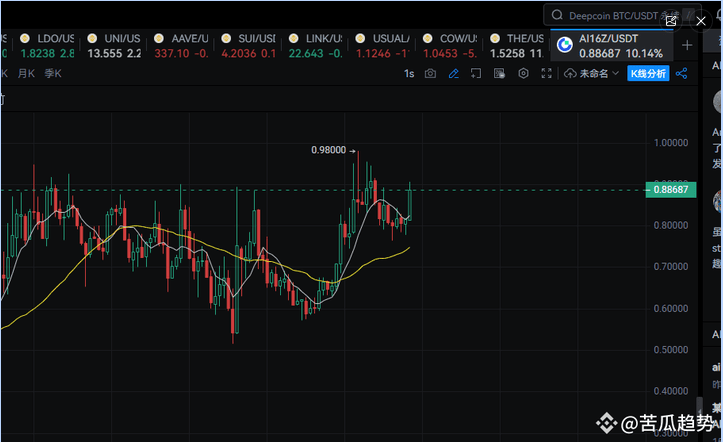
Task: Select the pencil drawing tool icon
Action: click(x=453, y=74)
